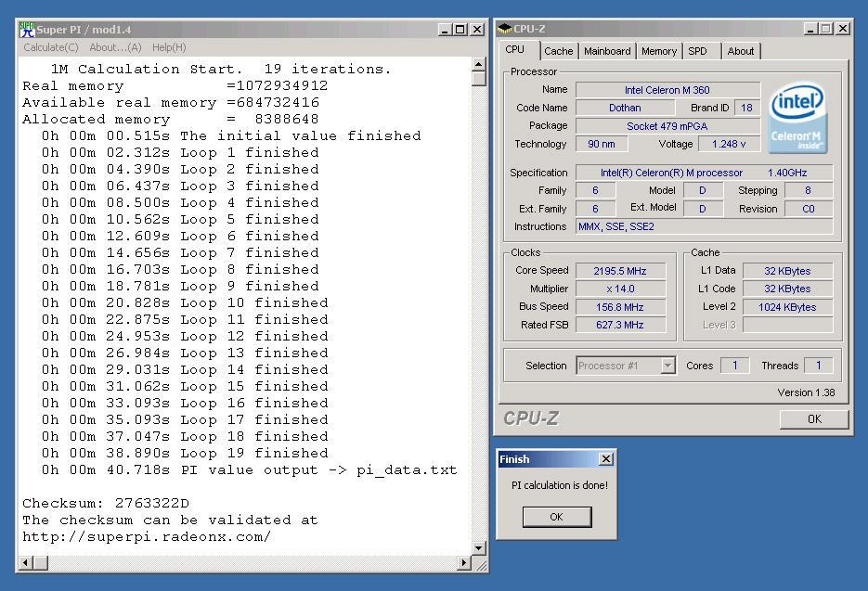This screenshot has width=868, height=591.
Task: Click the 'Checksum: 2763322D' line
Action: (106, 504)
